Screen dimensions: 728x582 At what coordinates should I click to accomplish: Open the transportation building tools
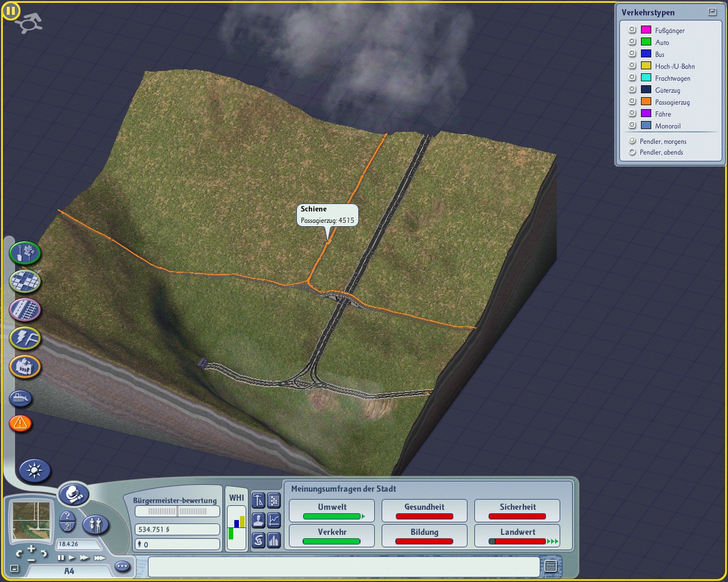(25, 310)
